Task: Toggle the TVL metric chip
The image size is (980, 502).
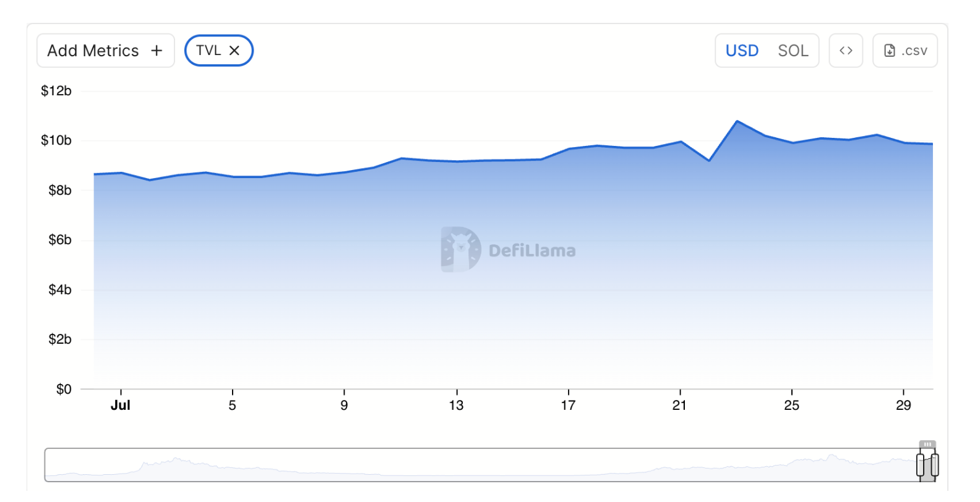Action: pyautogui.click(x=208, y=51)
